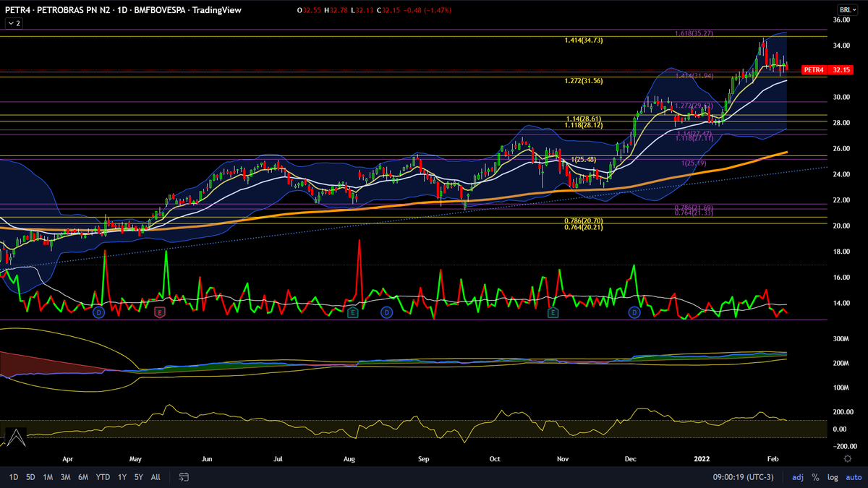Toggle logarithmic scale with log button
Screen dimensions: 868x488
coord(833,477)
